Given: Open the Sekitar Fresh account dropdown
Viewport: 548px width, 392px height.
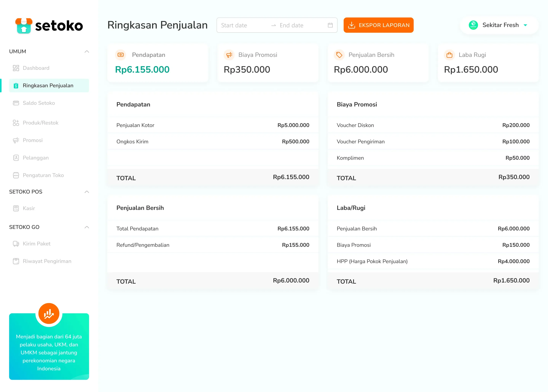Looking at the screenshot, I should click(x=499, y=25).
